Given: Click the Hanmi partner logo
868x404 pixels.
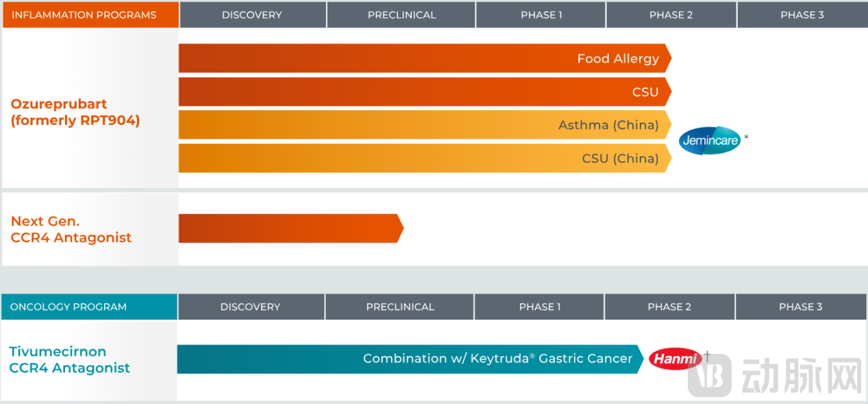Looking at the screenshot, I should coord(675,358).
